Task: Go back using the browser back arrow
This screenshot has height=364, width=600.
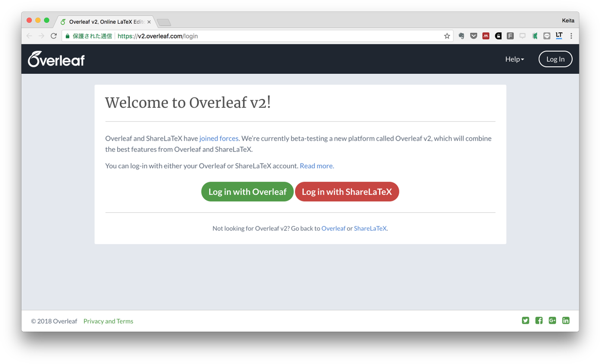Action: [x=29, y=36]
